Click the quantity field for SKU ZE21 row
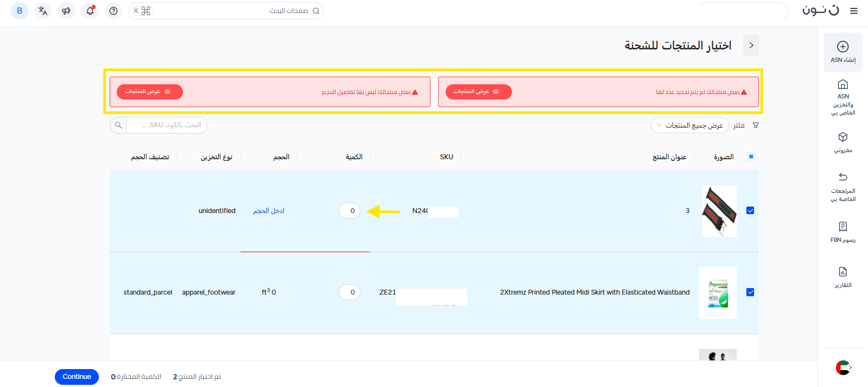 (x=350, y=292)
